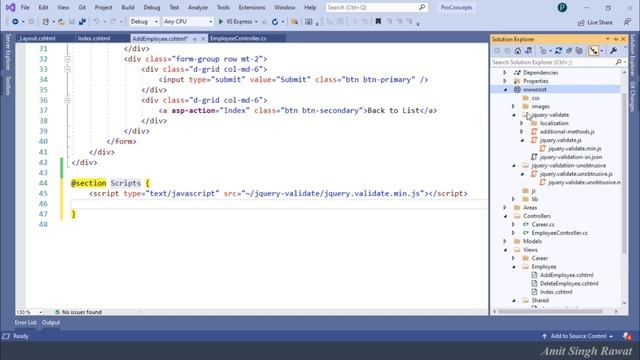Collapse the code block at line 33
Viewport: 640px width, 360px height.
point(67,69)
